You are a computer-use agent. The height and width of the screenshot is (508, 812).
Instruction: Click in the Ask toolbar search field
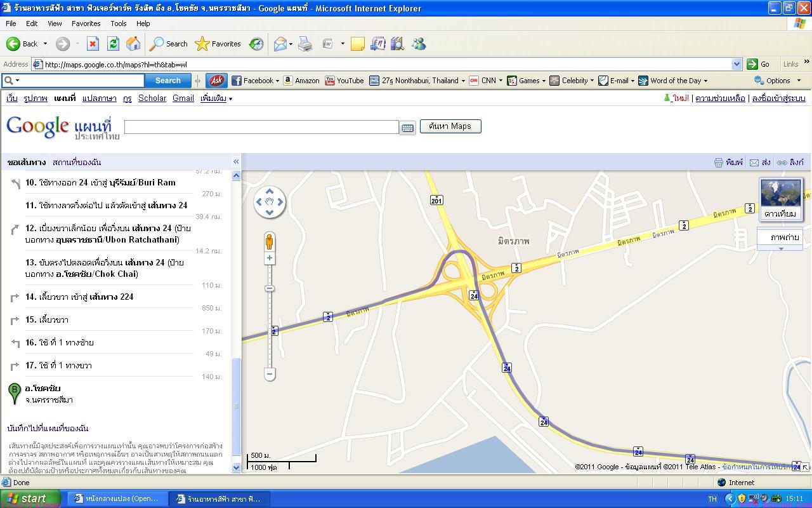[x=81, y=81]
